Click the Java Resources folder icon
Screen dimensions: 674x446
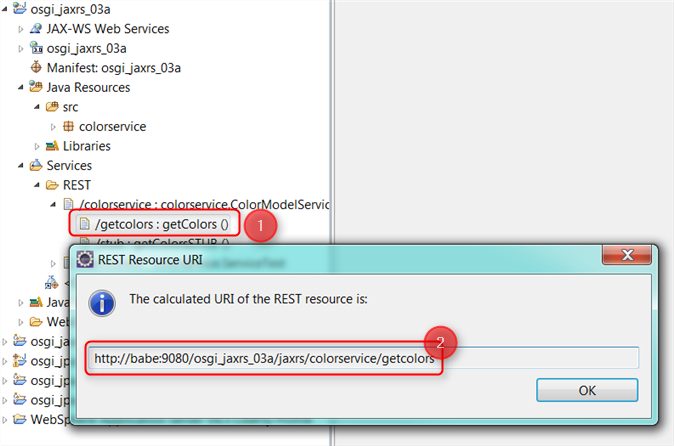pos(37,87)
